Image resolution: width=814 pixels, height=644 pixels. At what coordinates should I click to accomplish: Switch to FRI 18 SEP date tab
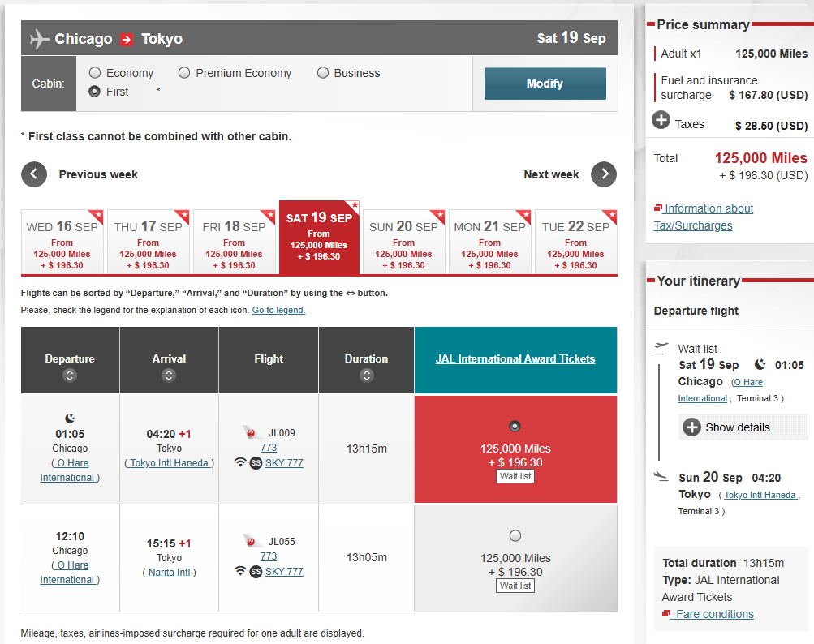pyautogui.click(x=234, y=242)
